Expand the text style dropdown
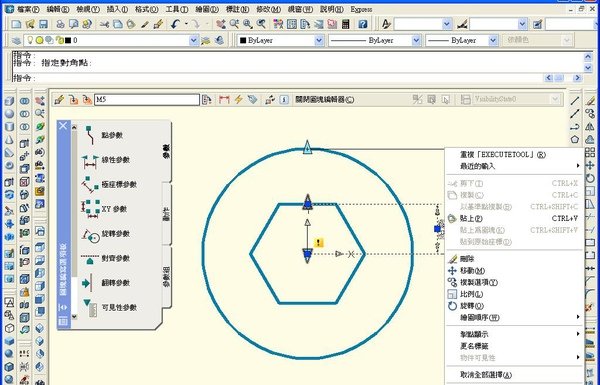The height and width of the screenshot is (385, 600). (447, 24)
